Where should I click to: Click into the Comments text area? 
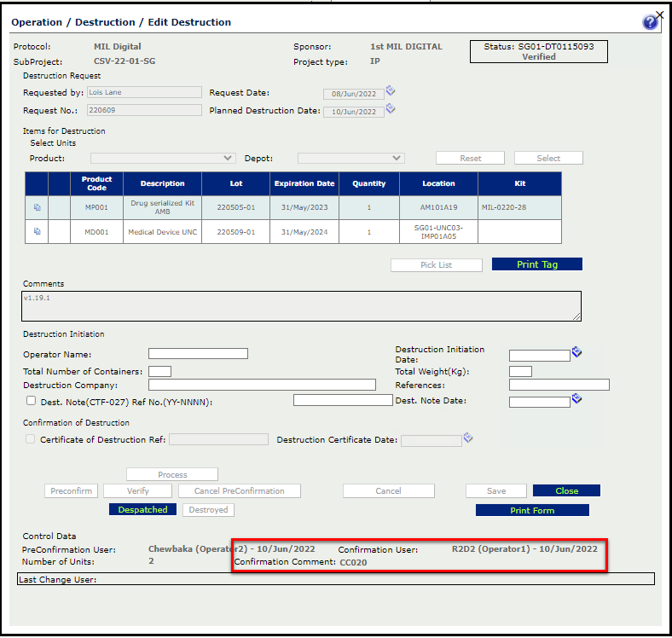point(301,306)
